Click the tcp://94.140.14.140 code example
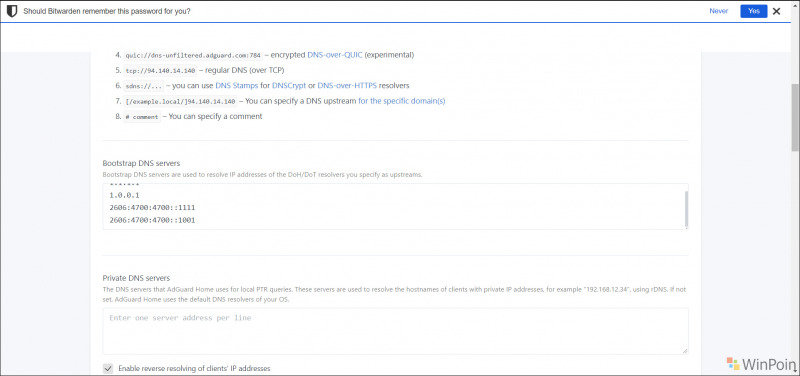800x376 pixels. (160, 70)
